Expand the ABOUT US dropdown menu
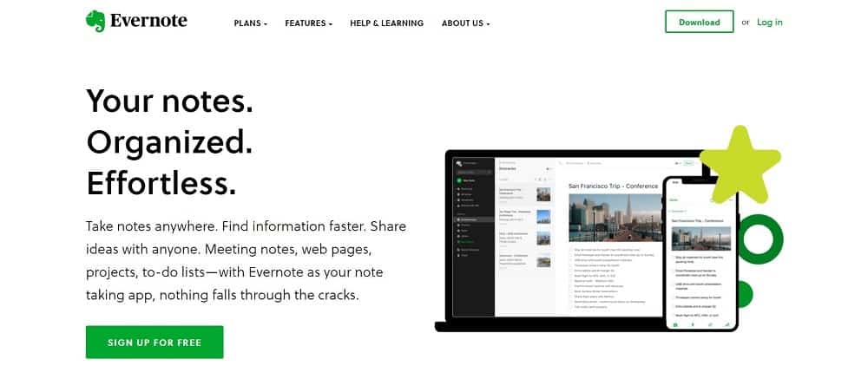 pyautogui.click(x=465, y=23)
